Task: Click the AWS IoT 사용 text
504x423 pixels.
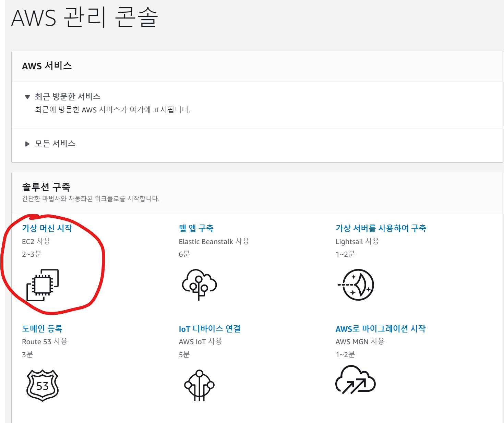Action: coord(201,341)
